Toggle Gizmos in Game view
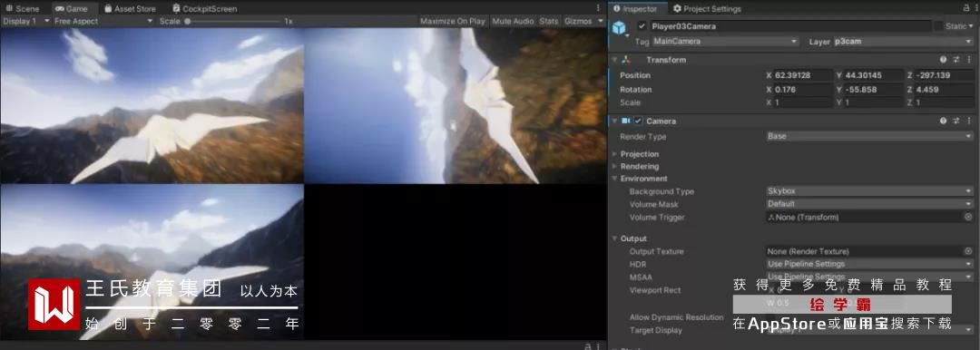Viewport: 980px width, 350px height. click(x=578, y=21)
